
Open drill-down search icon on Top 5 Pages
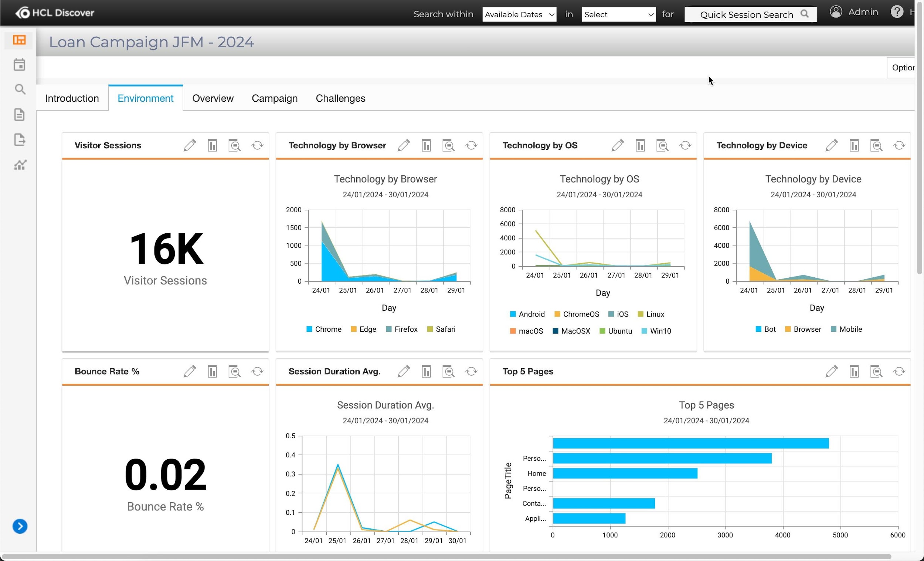[876, 372]
